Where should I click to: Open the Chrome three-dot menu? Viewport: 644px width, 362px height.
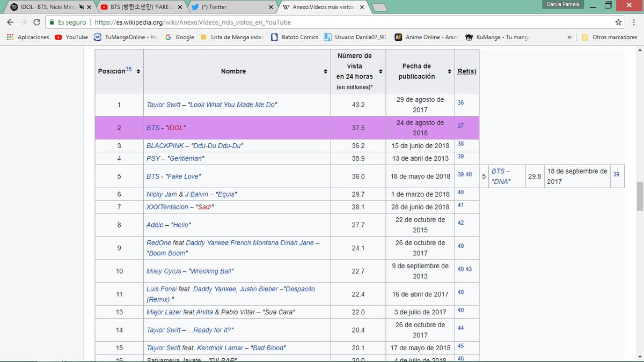click(x=634, y=23)
